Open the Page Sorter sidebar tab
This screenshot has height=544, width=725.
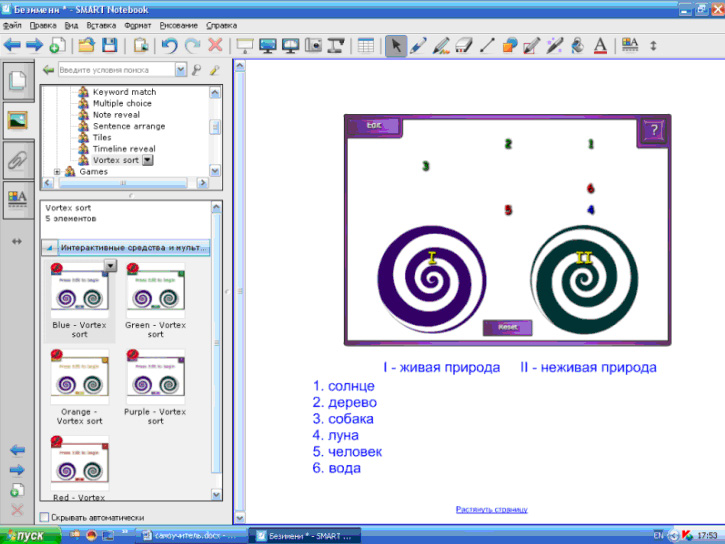[17, 82]
